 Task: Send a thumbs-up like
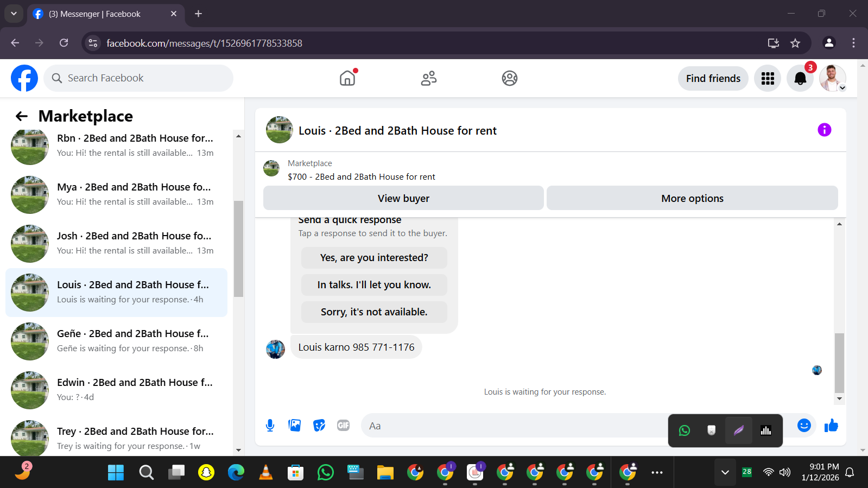(831, 426)
